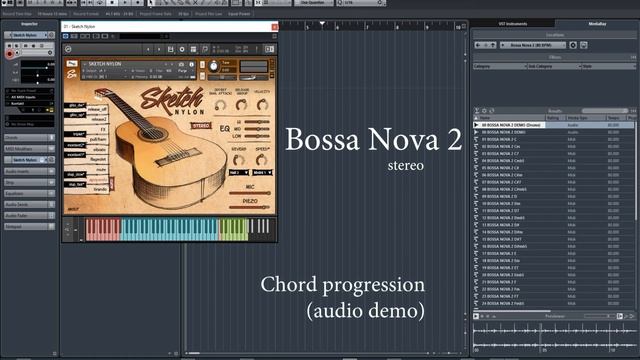This screenshot has width=640, height=360.
Task: Open the Audio Fader inspector section
Action: [29, 215]
